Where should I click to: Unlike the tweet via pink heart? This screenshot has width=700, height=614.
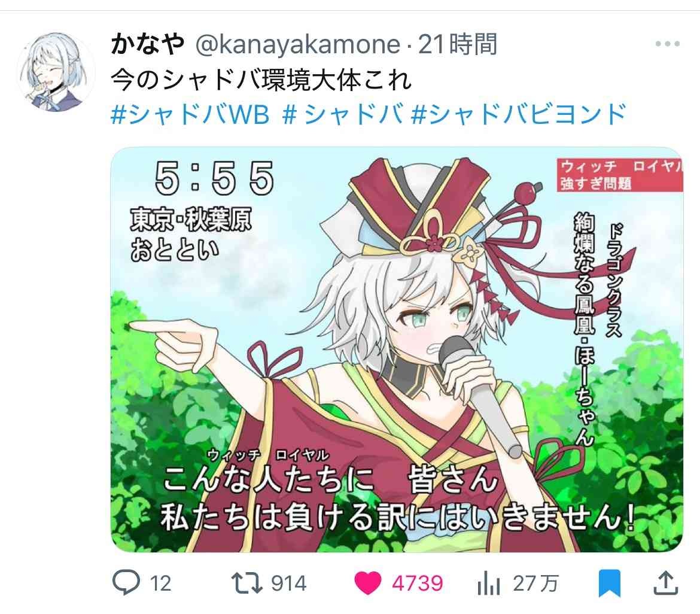[x=367, y=583]
